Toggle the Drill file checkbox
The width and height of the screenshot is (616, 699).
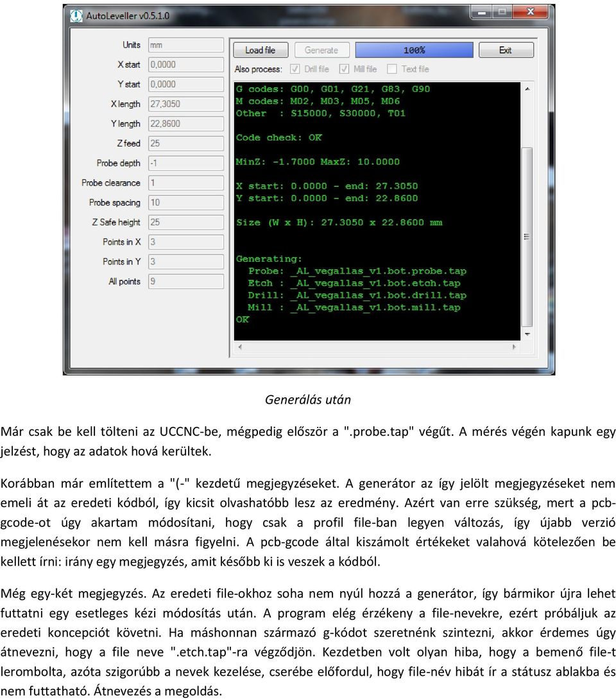point(295,69)
